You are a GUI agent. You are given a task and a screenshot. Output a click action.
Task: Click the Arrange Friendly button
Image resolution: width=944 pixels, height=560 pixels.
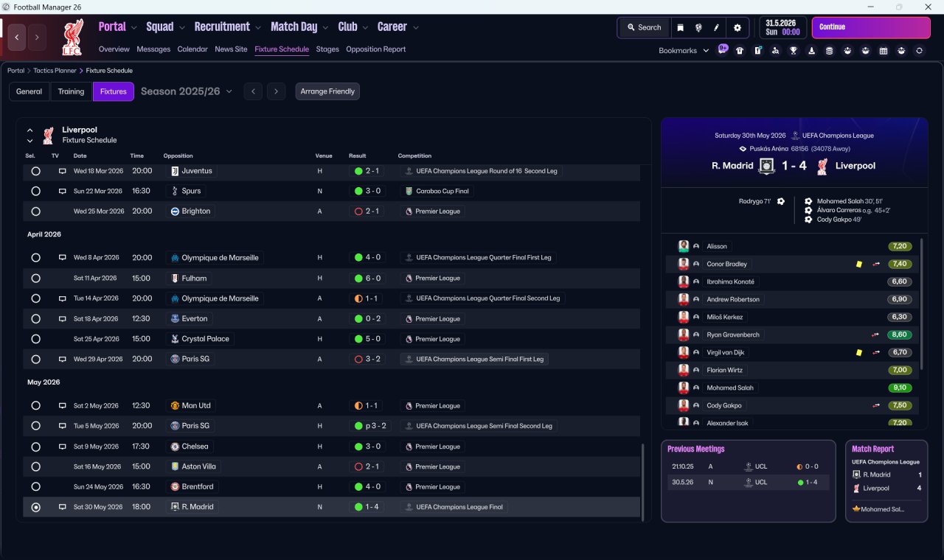tap(327, 91)
